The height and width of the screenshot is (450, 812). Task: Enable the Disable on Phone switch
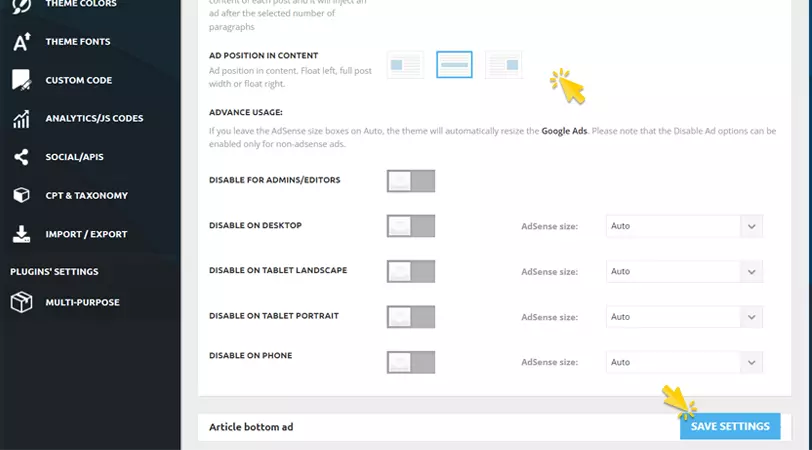click(x=410, y=362)
